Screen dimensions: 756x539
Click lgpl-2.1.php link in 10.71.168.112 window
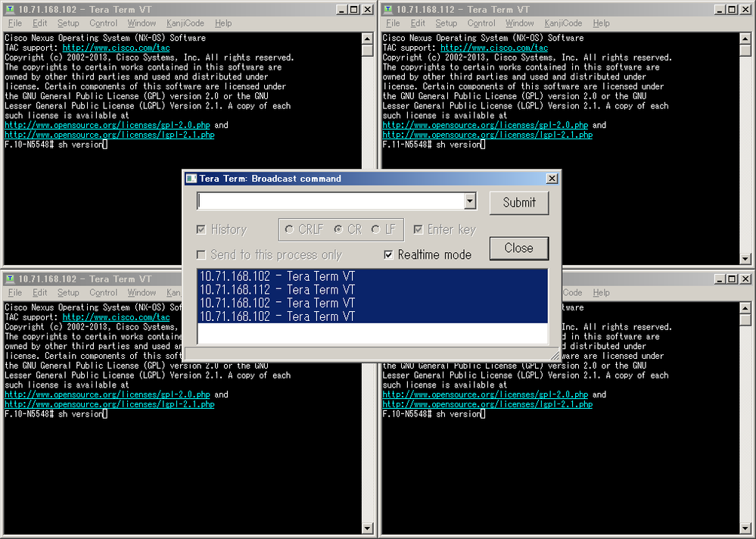tap(487, 135)
